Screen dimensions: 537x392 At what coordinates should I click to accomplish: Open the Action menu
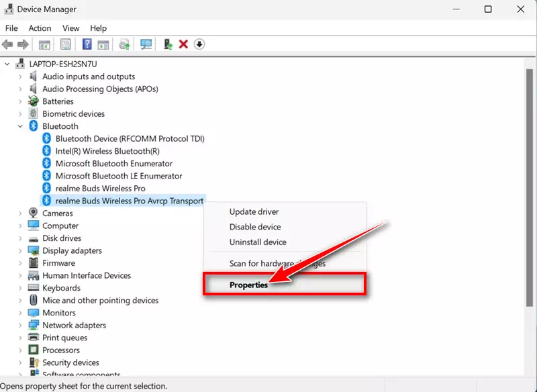click(x=40, y=28)
